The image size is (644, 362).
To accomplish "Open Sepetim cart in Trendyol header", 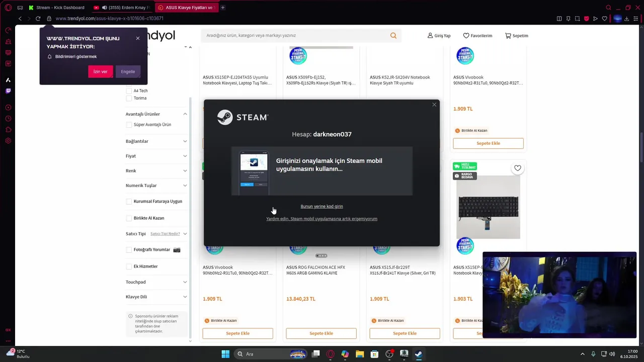I will tap(517, 36).
